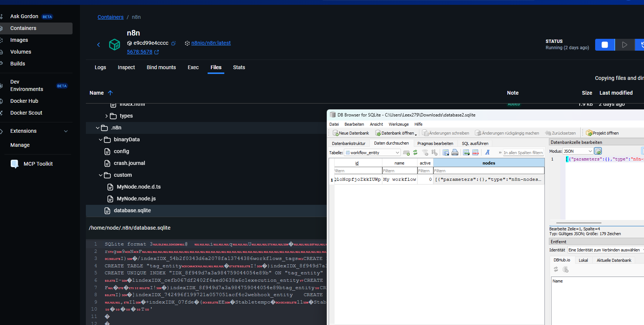Switch to SQL ausführen tab

click(475, 143)
